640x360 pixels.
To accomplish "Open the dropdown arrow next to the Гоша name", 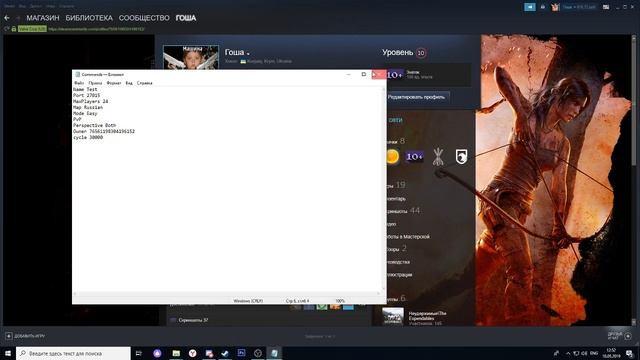I will [x=248, y=53].
